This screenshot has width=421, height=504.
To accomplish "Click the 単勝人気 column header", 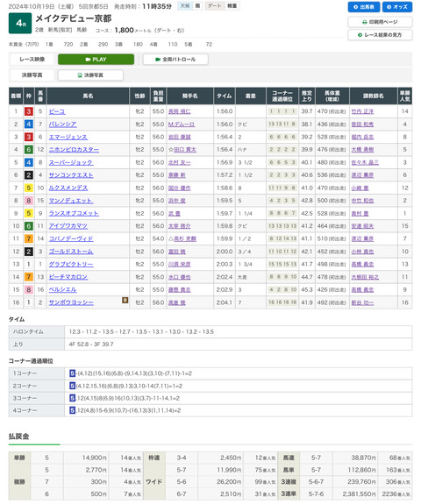I will click(404, 96).
